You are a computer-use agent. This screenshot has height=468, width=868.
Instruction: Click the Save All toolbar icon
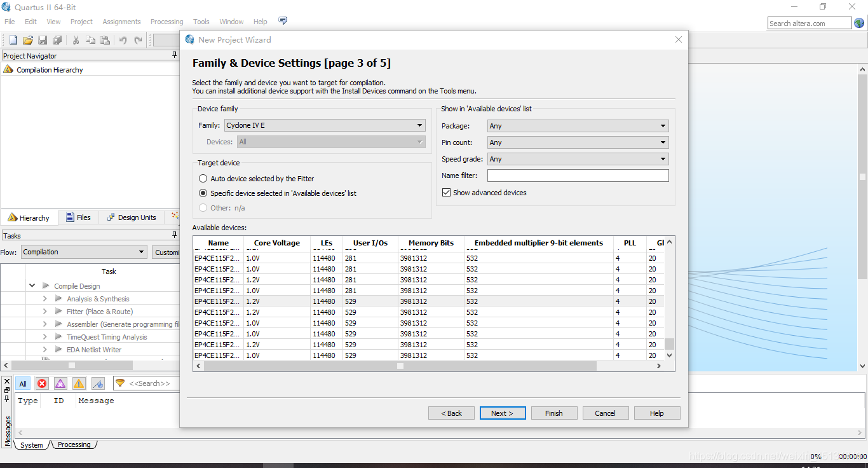point(57,40)
